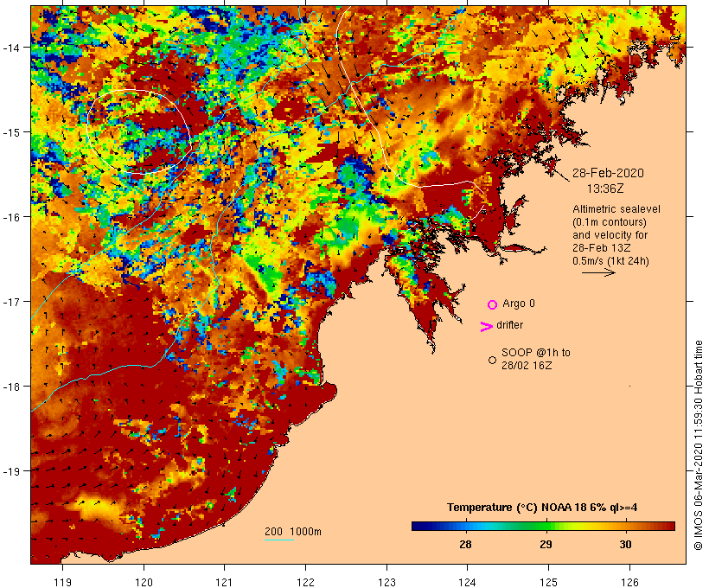Click the latitude axis label -17
709x588 pixels.
tap(11, 301)
